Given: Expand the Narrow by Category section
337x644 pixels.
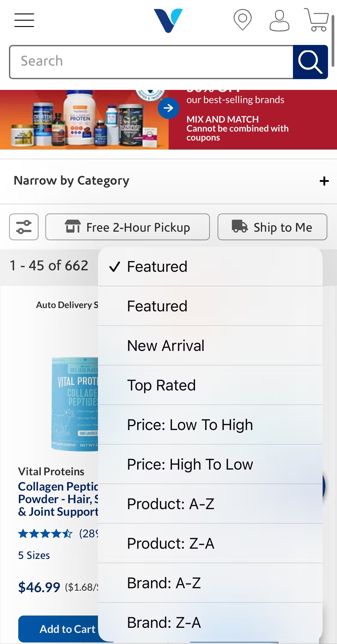Looking at the screenshot, I should pos(324,181).
